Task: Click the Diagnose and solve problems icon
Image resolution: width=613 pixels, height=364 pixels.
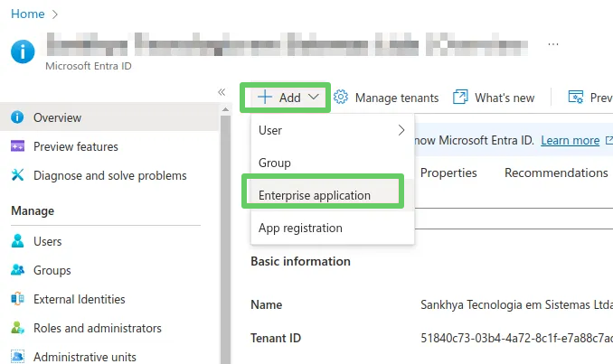Action: 17,175
